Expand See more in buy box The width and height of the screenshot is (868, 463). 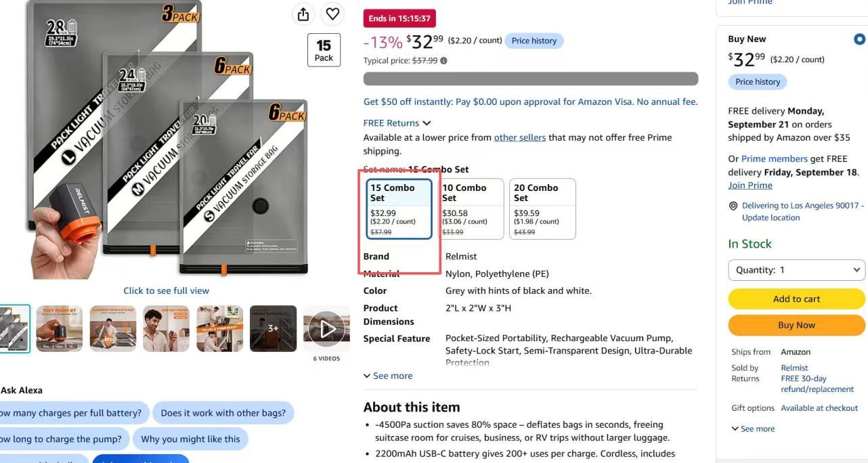point(753,428)
